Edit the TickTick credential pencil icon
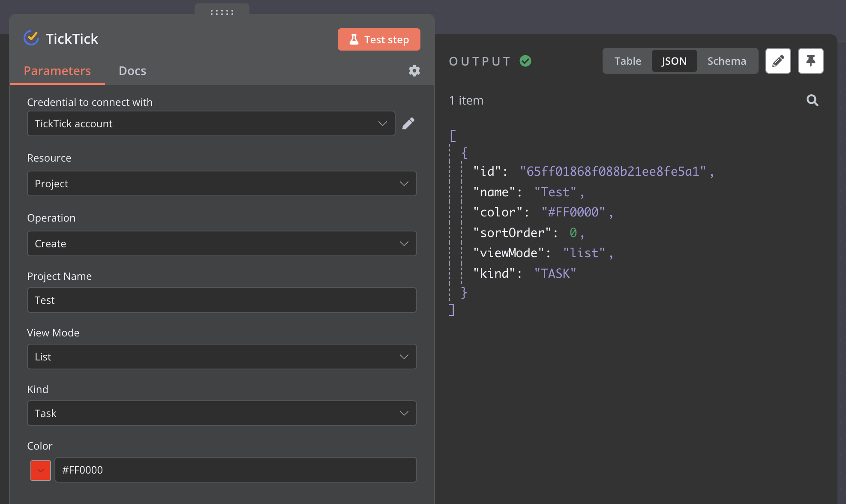Screen dimensions: 846x504 [x=408, y=123]
